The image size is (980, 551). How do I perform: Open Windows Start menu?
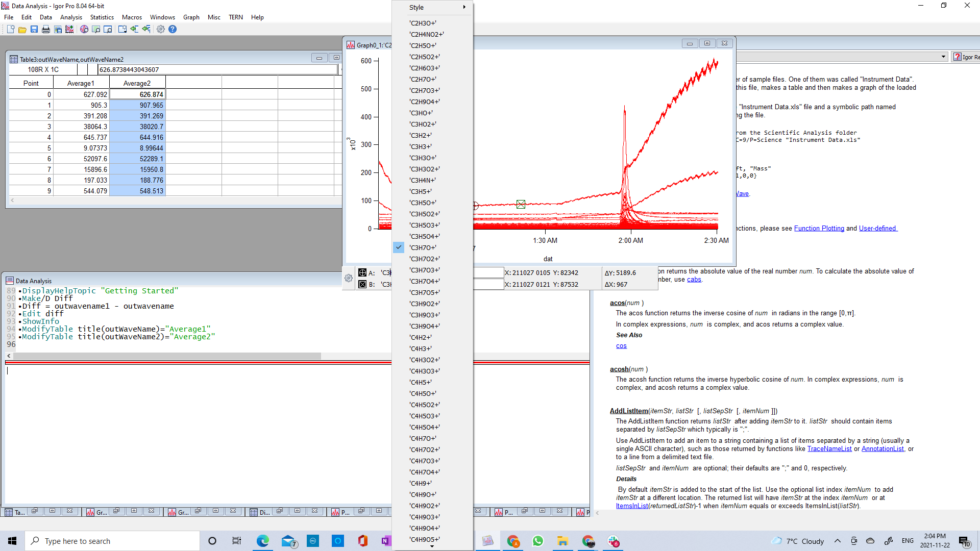[x=12, y=541]
